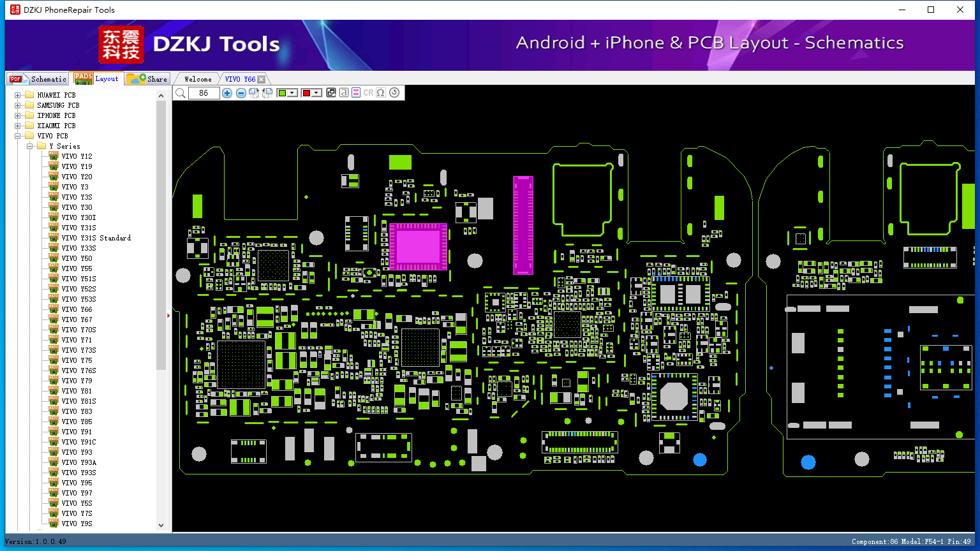
Task: Open VIVO Y19 layout file
Action: tap(77, 166)
